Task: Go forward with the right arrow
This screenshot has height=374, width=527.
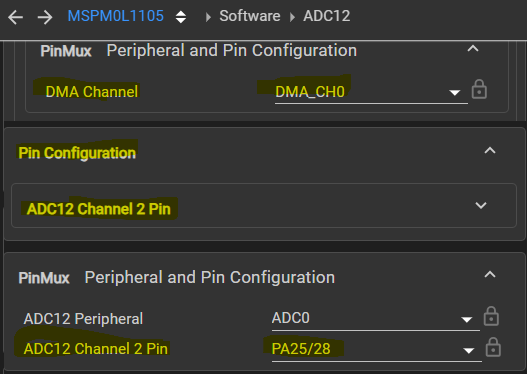Action: tap(45, 17)
